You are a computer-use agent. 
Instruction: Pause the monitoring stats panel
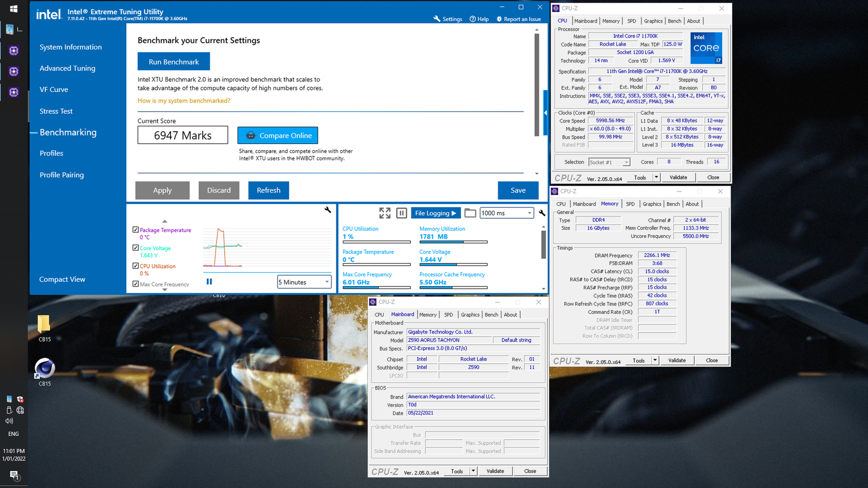(401, 213)
